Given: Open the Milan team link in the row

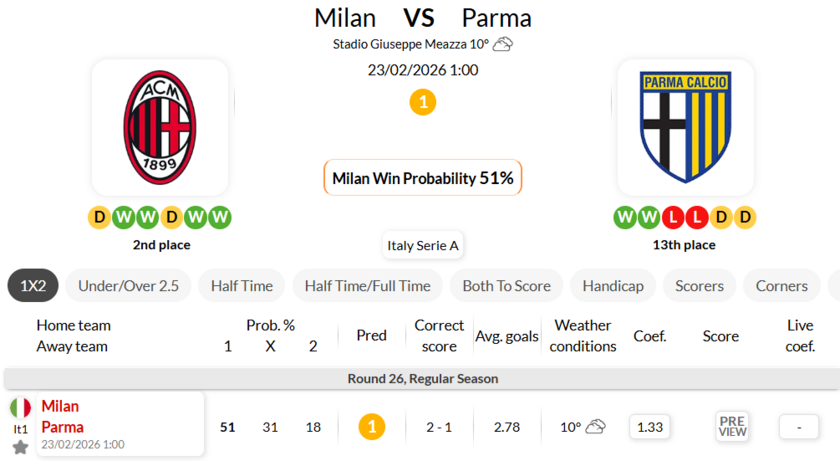Looking at the screenshot, I should tap(60, 406).
